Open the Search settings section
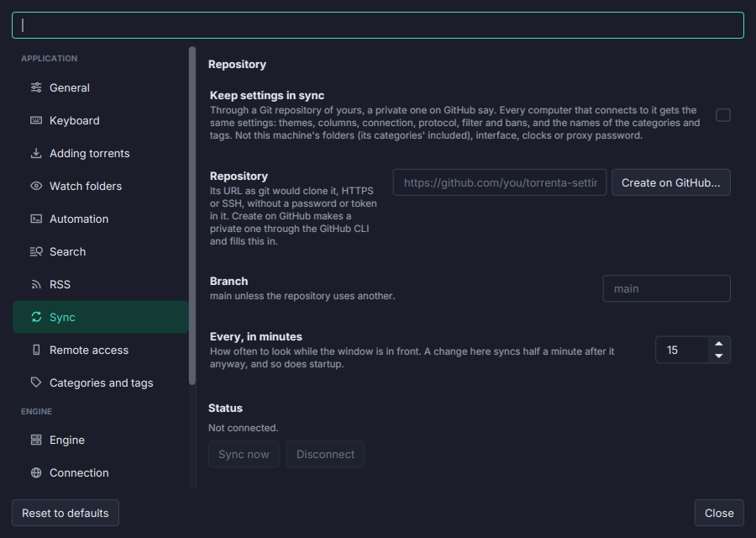This screenshot has width=756, height=538. pos(100,251)
